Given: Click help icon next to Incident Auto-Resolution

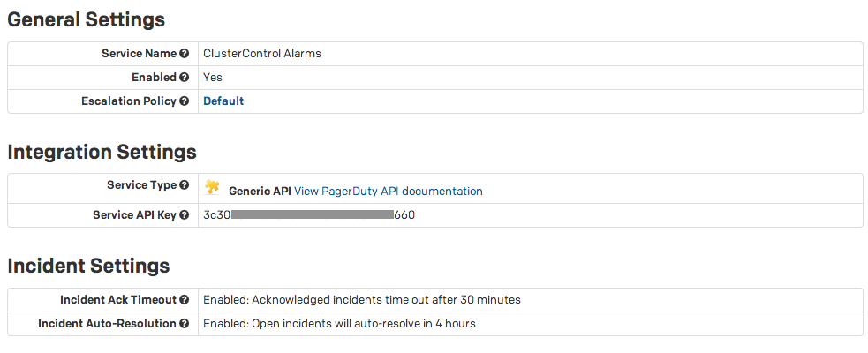Looking at the screenshot, I should click(x=184, y=324).
